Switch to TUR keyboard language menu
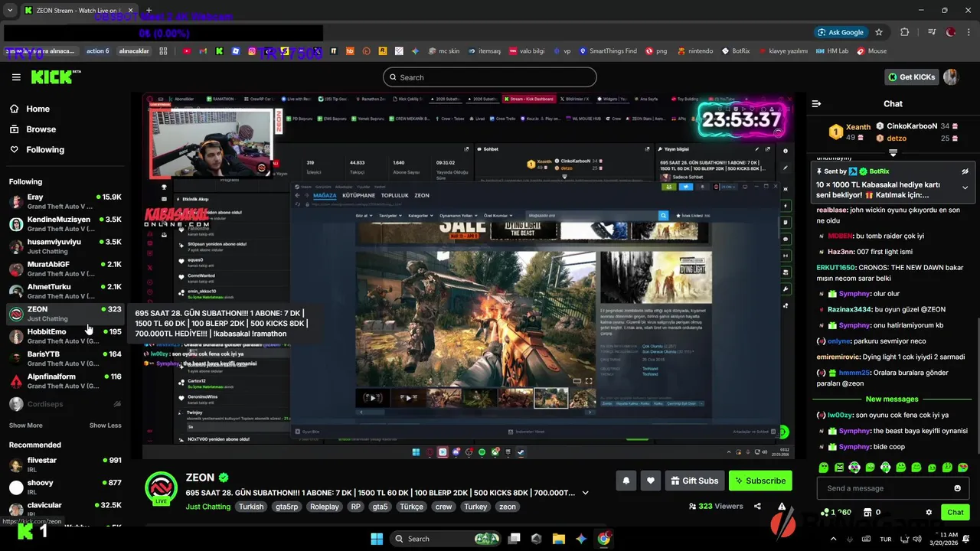Viewport: 980px width, 551px height. [886, 539]
